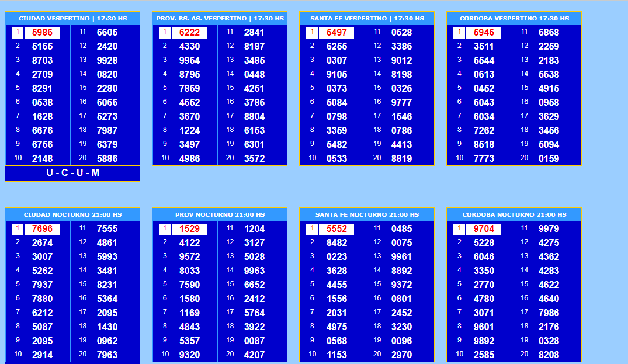This screenshot has height=364, width=628.
Task: Click the red top number 5497
Action: click(336, 33)
